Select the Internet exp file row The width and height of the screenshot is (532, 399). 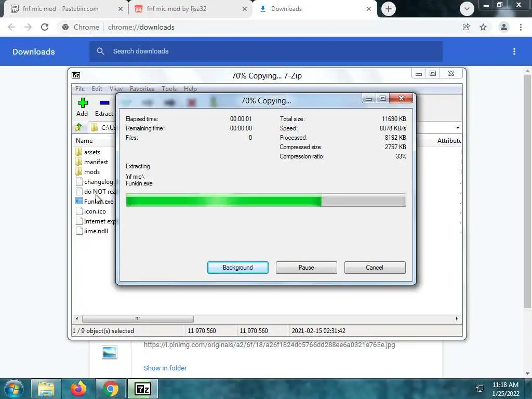(x=95, y=221)
